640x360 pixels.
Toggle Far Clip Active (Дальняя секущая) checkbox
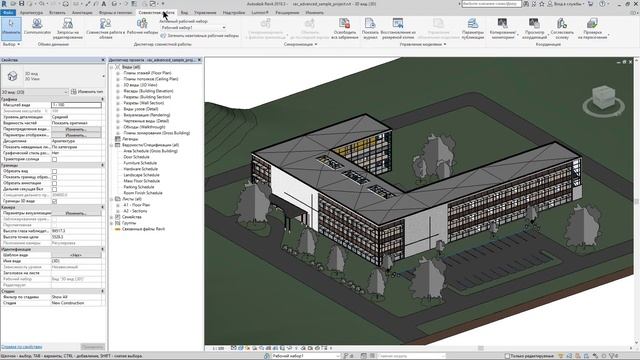pos(54,189)
